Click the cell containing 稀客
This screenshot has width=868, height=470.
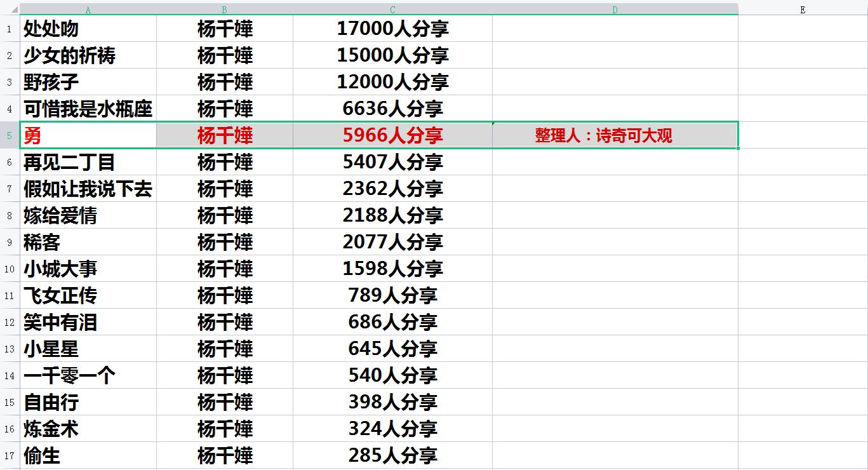click(x=88, y=242)
